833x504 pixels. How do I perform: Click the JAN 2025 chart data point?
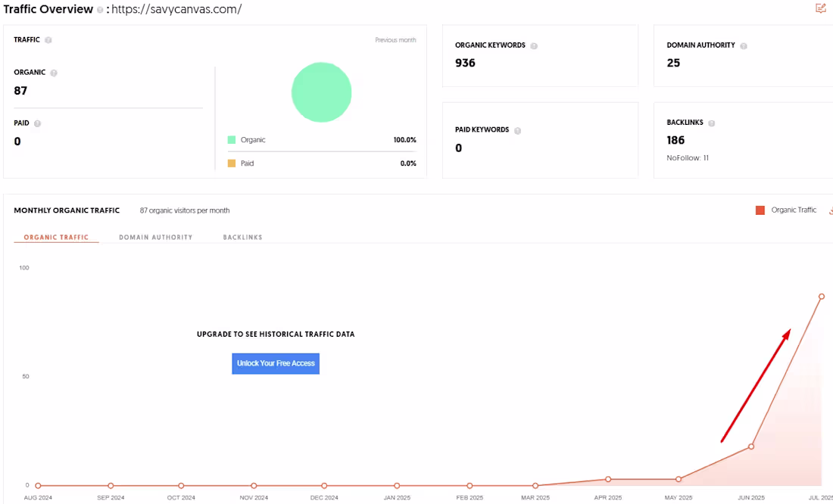397,485
